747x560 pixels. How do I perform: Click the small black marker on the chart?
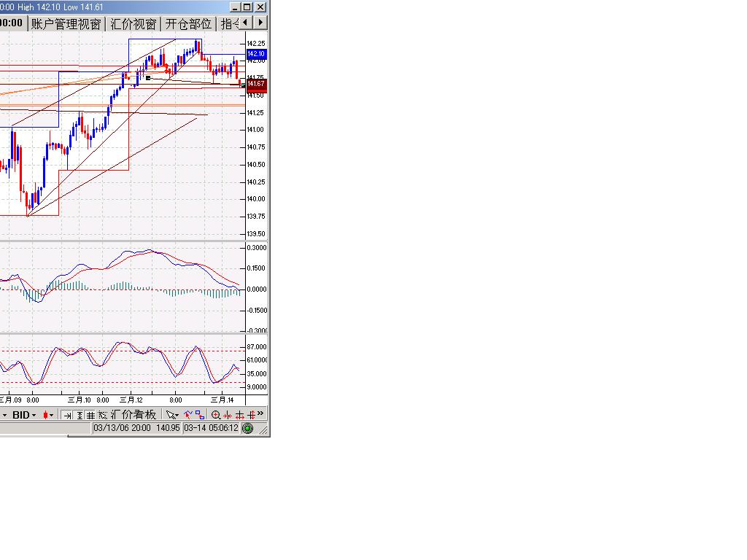[x=148, y=77]
